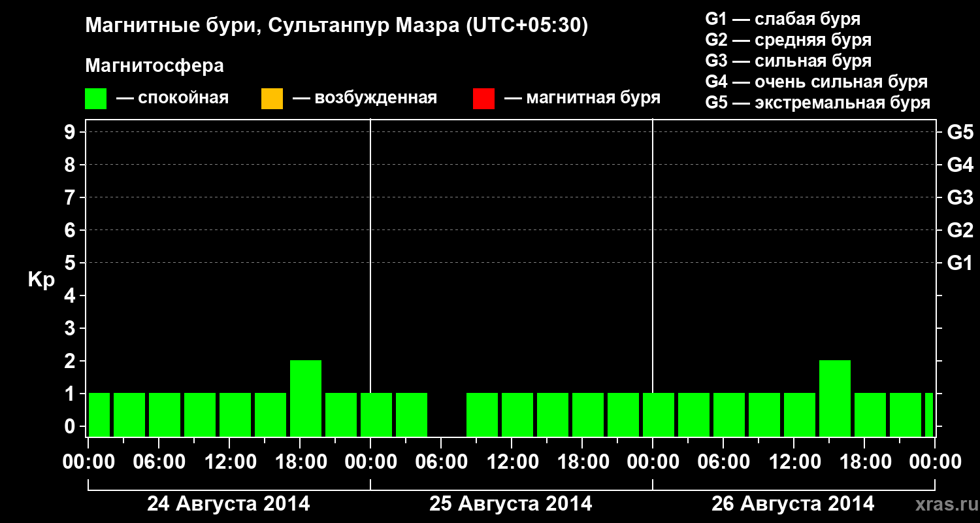Click the '— возбужденная' legend label
The image size is (980, 523).
coord(365,98)
